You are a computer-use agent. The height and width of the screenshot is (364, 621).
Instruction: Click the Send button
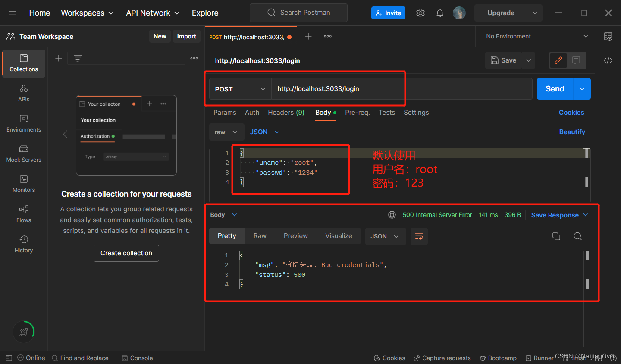coord(555,89)
